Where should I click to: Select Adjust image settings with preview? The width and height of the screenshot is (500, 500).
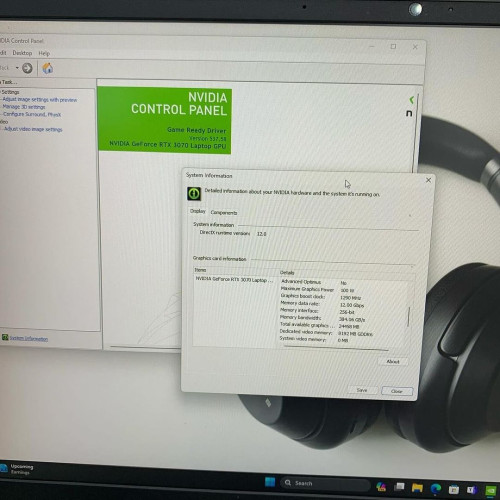point(40,100)
